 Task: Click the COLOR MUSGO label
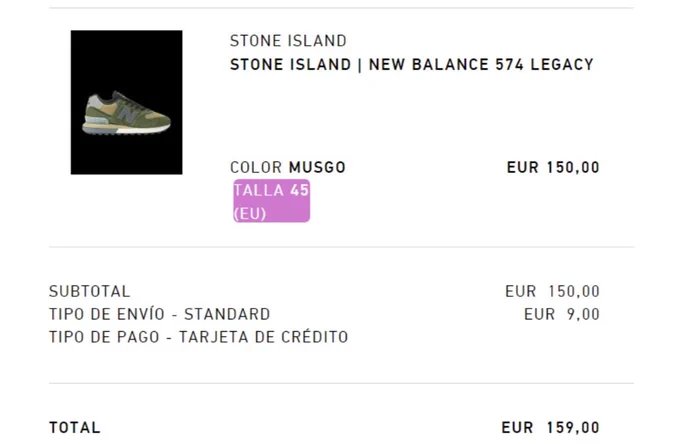coord(288,167)
